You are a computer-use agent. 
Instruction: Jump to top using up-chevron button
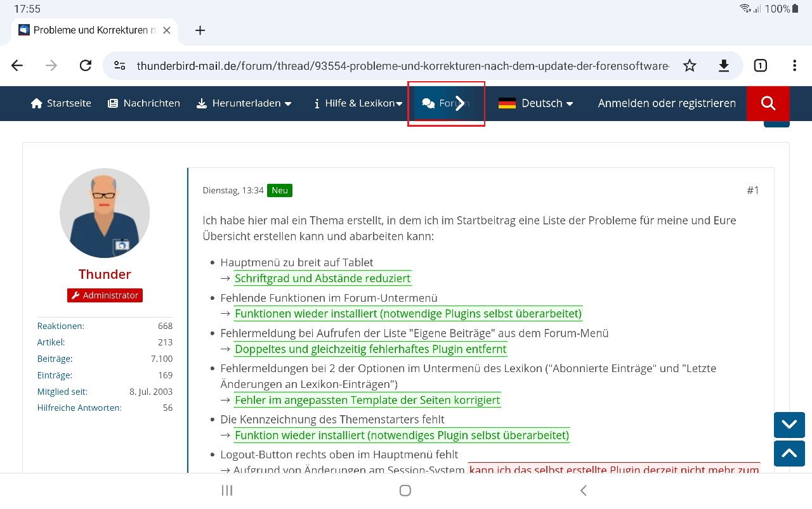tap(789, 453)
